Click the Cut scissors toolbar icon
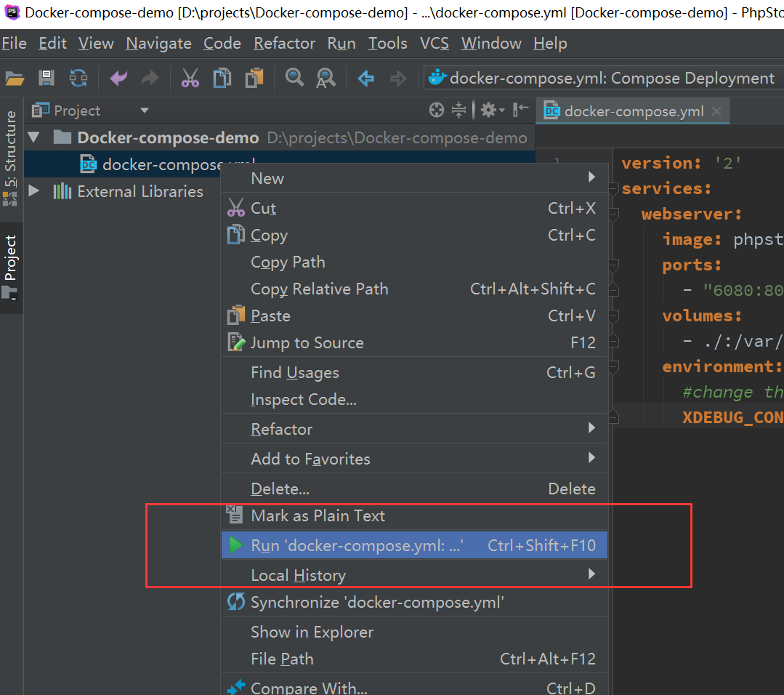The image size is (784, 695). (x=190, y=78)
